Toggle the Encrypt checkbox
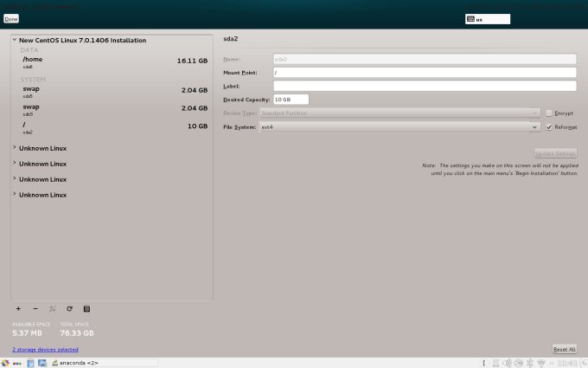This screenshot has height=368, width=588. click(548, 113)
